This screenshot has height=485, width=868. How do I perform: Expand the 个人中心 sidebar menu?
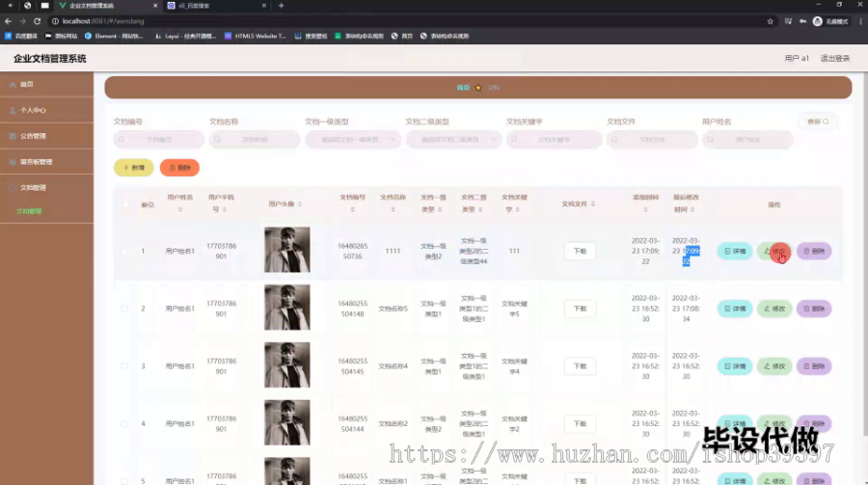46,110
